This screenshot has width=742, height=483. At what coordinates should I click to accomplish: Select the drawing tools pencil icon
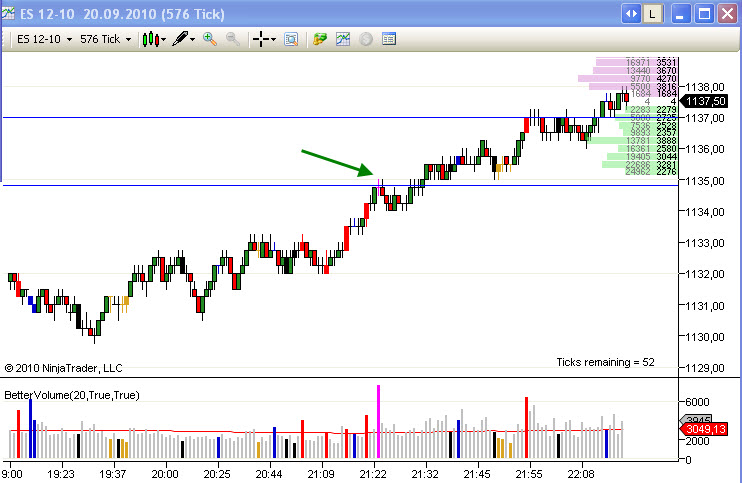pos(179,39)
